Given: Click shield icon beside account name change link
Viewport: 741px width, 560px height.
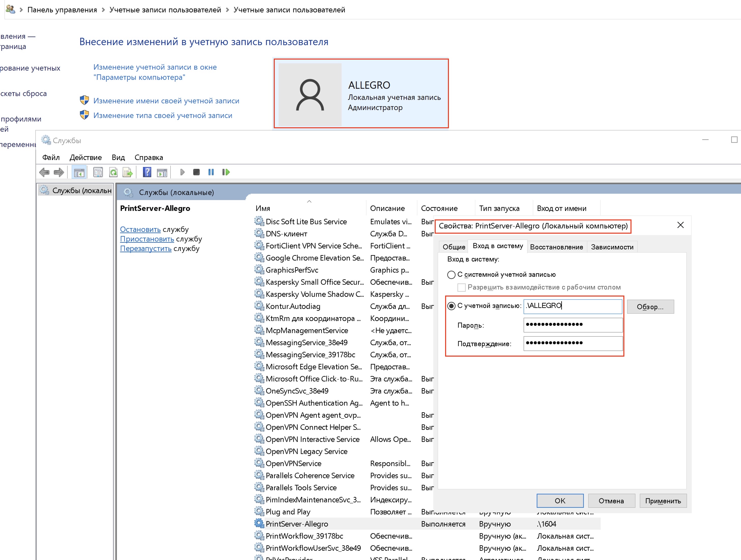Looking at the screenshot, I should [85, 100].
